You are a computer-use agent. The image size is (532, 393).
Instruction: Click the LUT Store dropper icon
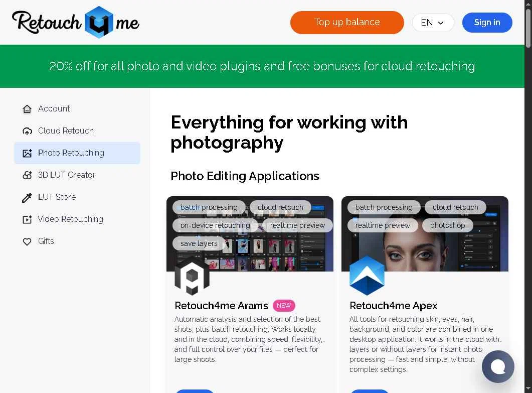(27, 197)
